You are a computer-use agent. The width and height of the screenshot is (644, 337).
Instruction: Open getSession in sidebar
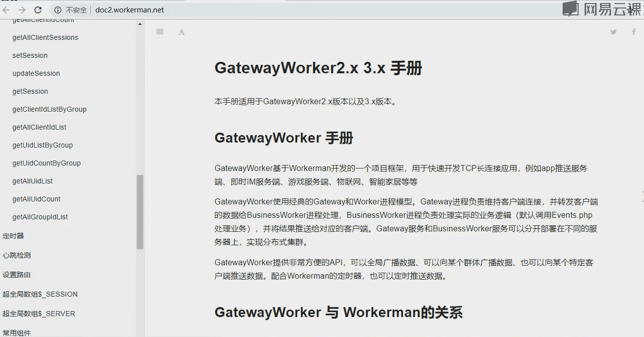(30, 91)
